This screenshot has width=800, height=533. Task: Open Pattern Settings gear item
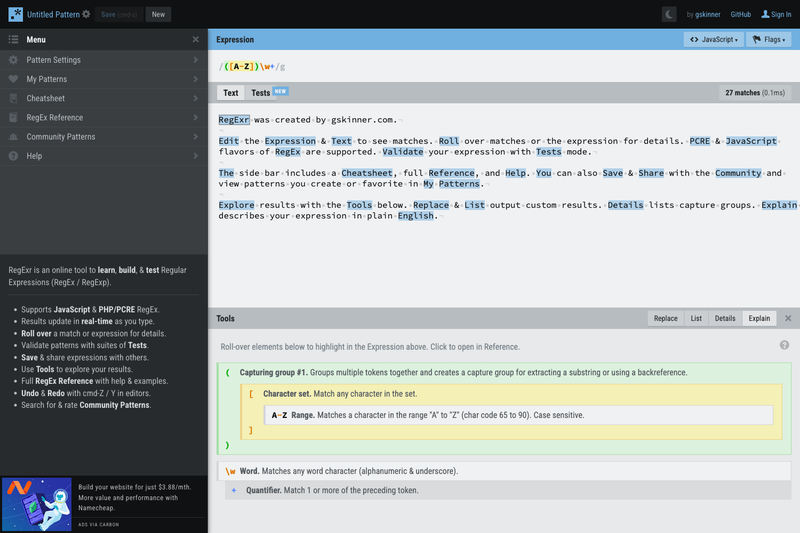(x=13, y=60)
